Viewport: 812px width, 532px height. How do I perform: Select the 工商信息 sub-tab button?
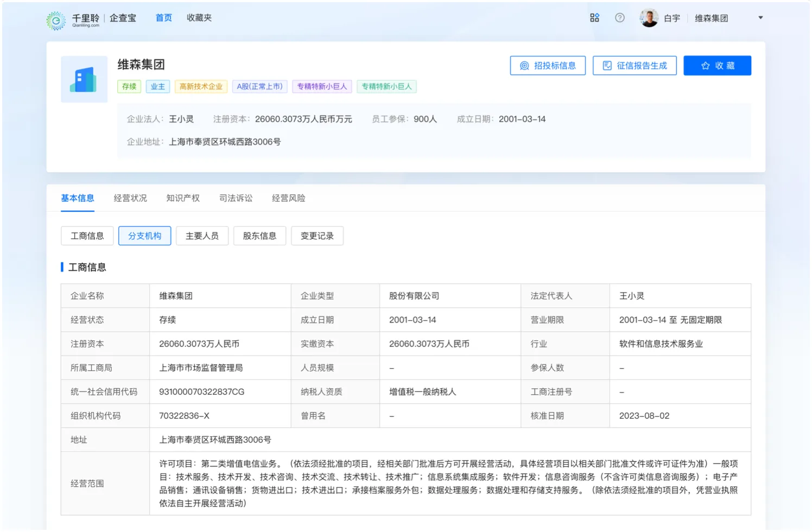tap(87, 236)
